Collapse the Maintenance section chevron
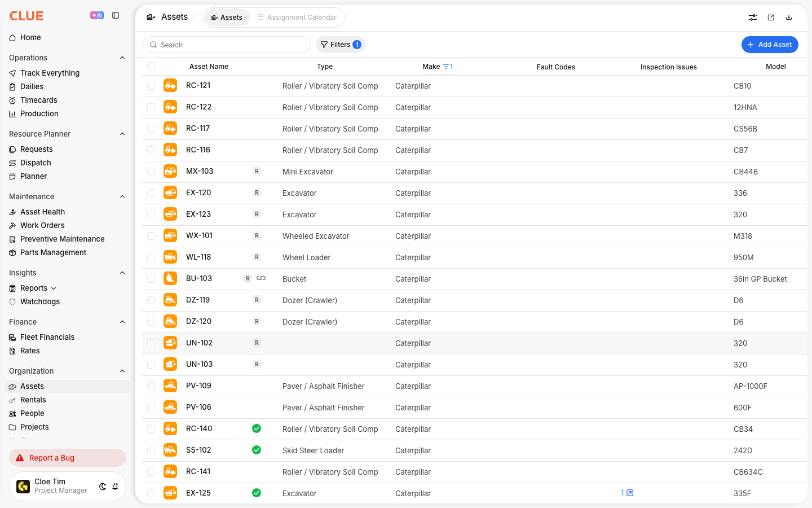The height and width of the screenshot is (508, 812). (122, 196)
